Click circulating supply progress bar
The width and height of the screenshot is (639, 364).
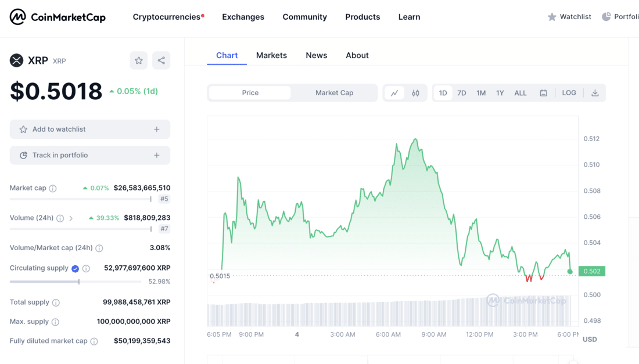[76, 282]
